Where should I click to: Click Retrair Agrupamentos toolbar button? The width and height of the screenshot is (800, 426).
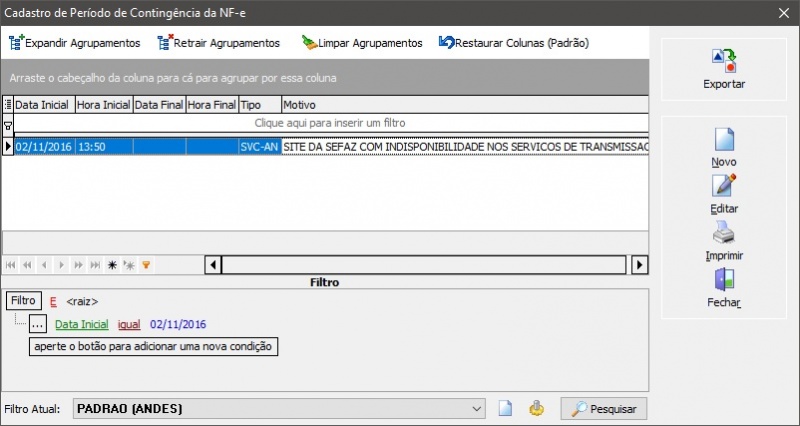coord(219,43)
